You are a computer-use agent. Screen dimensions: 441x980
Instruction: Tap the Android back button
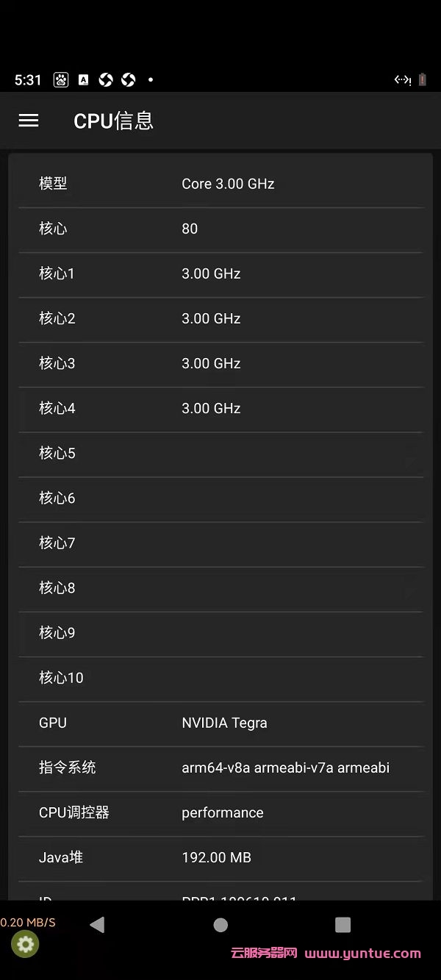click(x=97, y=925)
